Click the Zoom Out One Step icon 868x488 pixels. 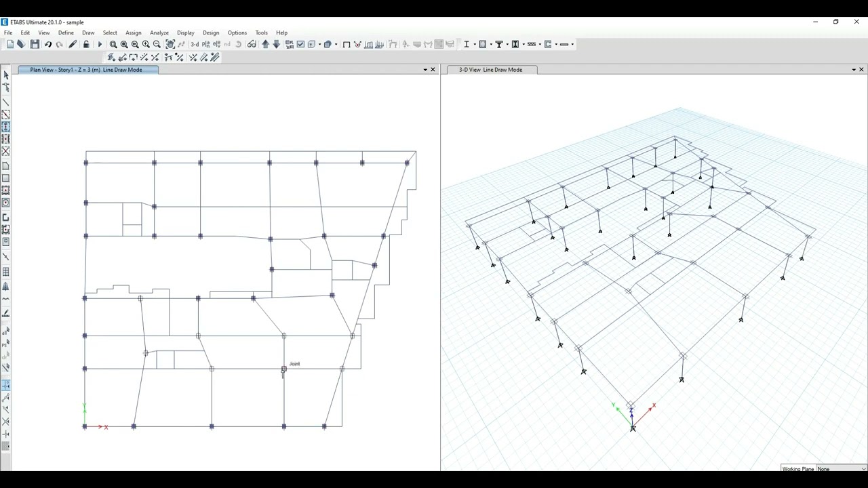pyautogui.click(x=157, y=44)
